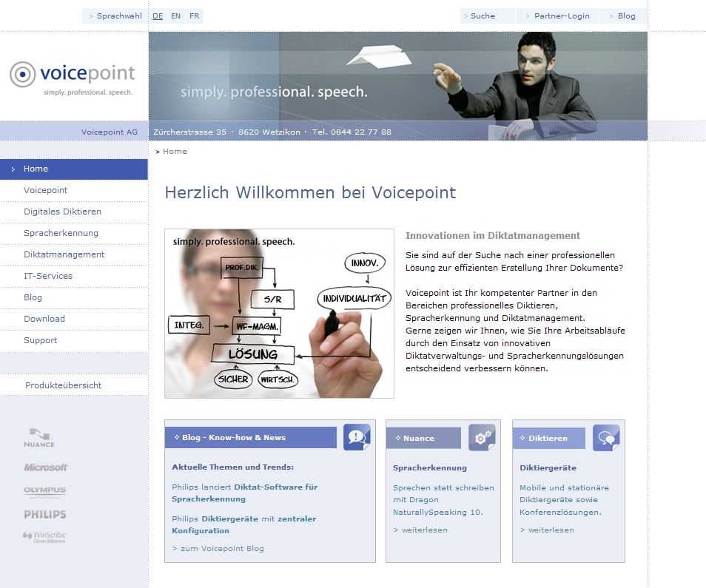This screenshot has width=706, height=588.
Task: Follow 'zum Voicepoint Blog' link
Action: point(218,548)
